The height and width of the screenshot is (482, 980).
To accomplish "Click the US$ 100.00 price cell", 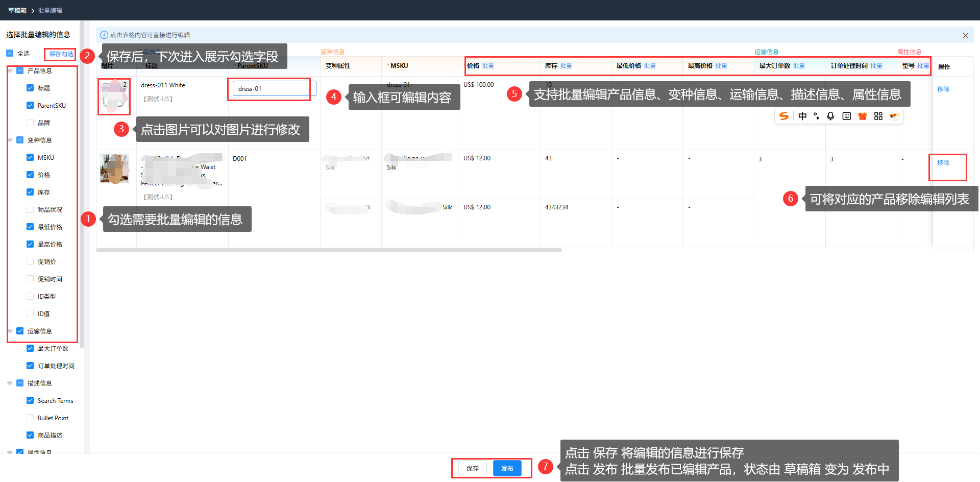I will click(x=479, y=85).
